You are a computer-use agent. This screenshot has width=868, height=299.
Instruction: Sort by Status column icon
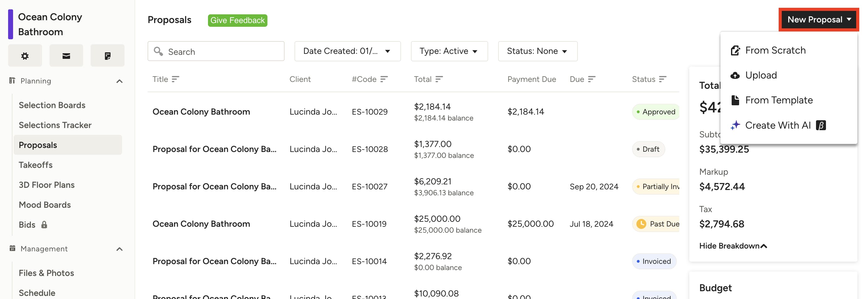click(663, 79)
